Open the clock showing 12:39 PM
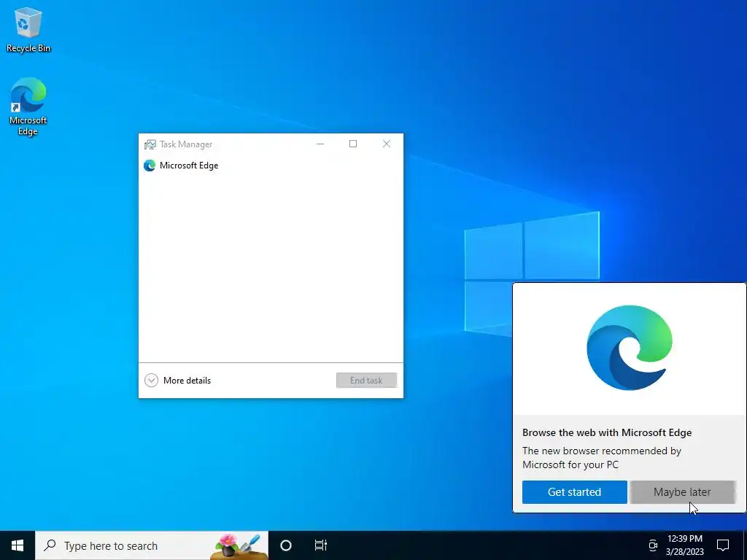 [684, 545]
